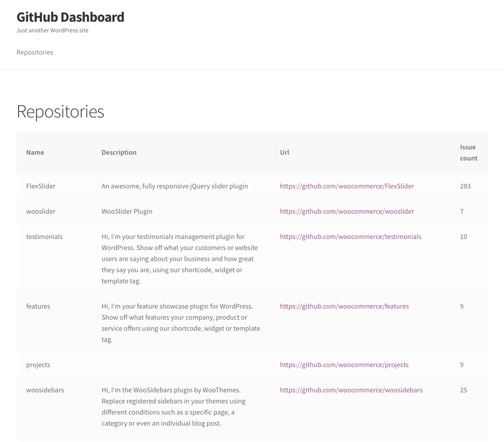Click the issue count 25 for woosidebars
Screen dimensions: 504x442
pos(463,390)
